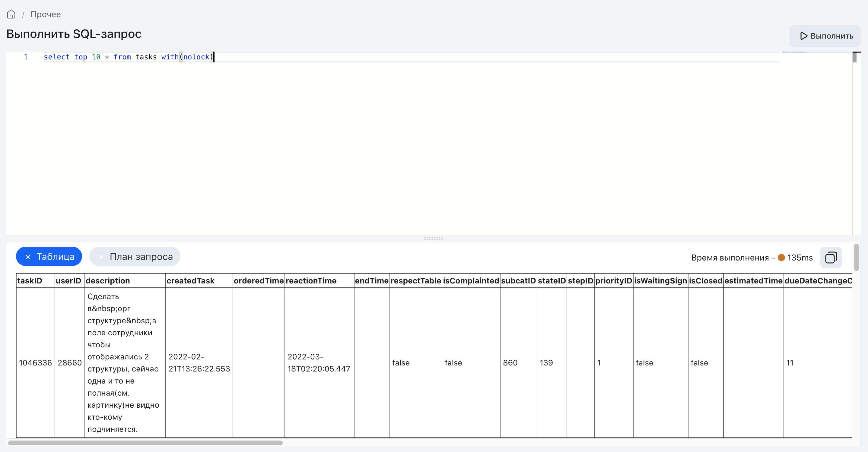This screenshot has width=868, height=452.
Task: Click the reactionTime value 2022-03-18T02:20:05.447
Action: (x=319, y=363)
